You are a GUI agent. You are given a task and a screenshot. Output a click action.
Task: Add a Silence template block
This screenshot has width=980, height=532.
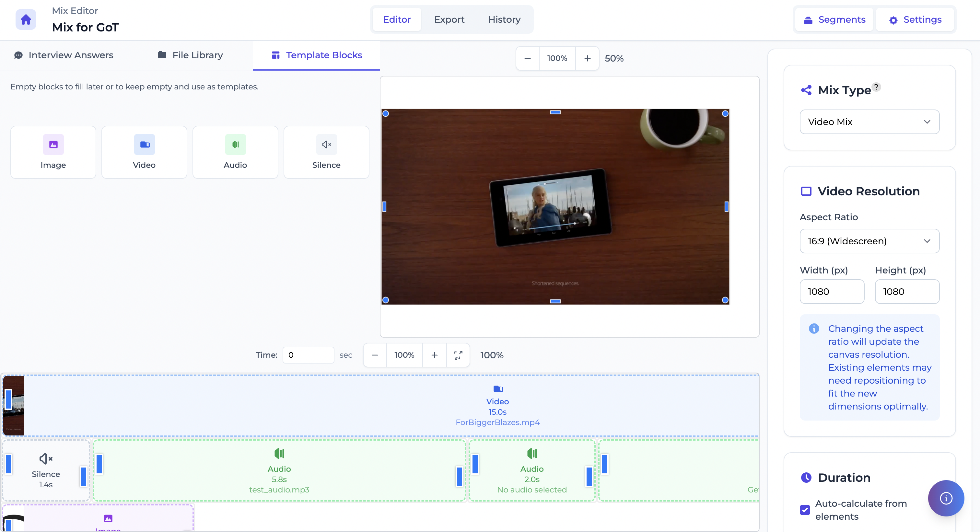[326, 152]
